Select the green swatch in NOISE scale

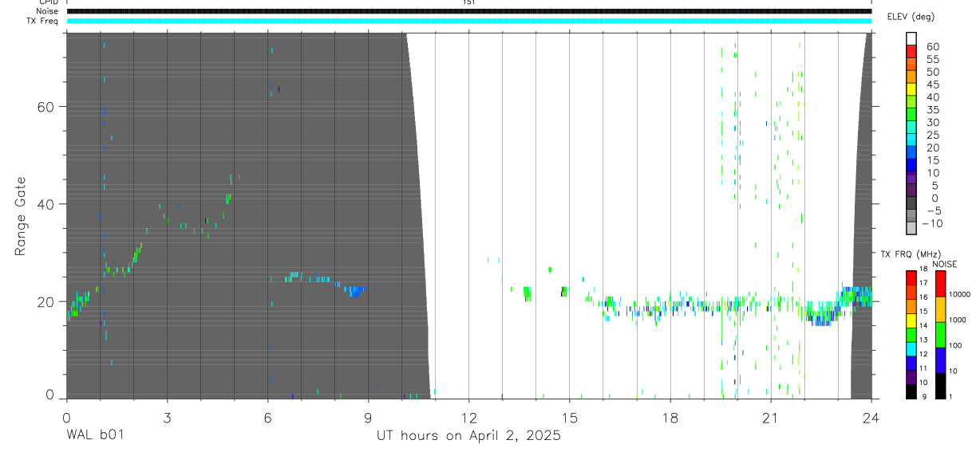pyautogui.click(x=940, y=335)
